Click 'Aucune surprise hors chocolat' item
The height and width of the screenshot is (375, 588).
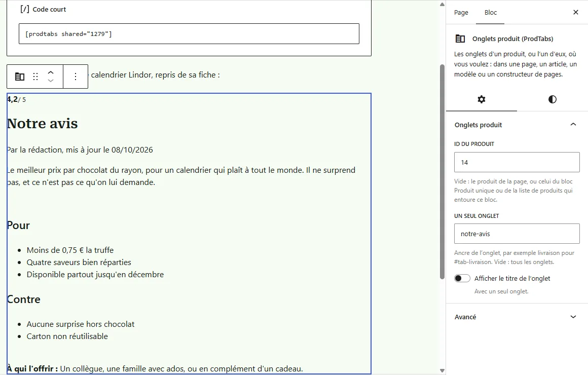point(80,324)
